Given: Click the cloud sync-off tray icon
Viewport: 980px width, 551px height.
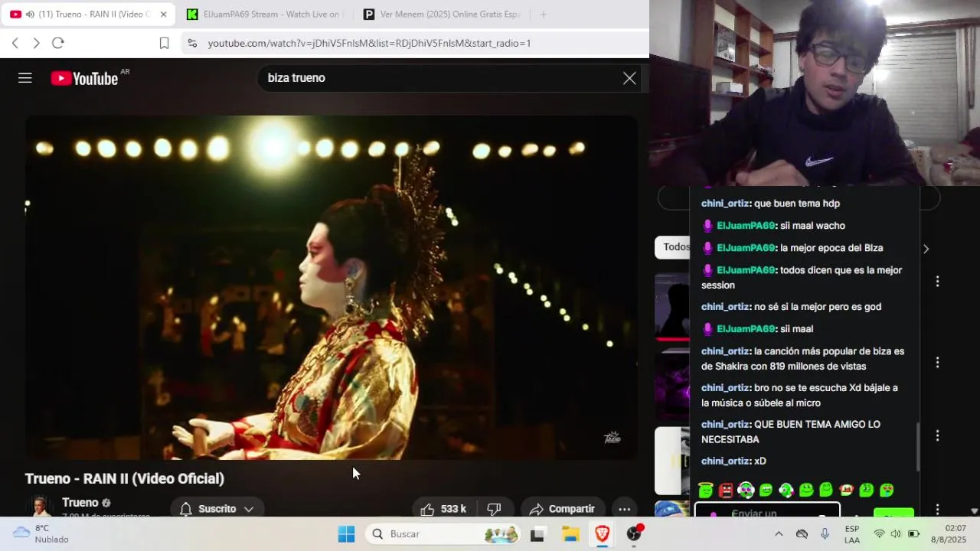Looking at the screenshot, I should 802,534.
